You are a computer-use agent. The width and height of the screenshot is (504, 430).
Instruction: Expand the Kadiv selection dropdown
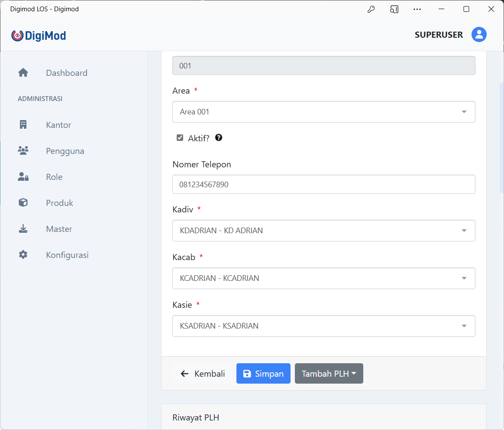pyautogui.click(x=323, y=231)
